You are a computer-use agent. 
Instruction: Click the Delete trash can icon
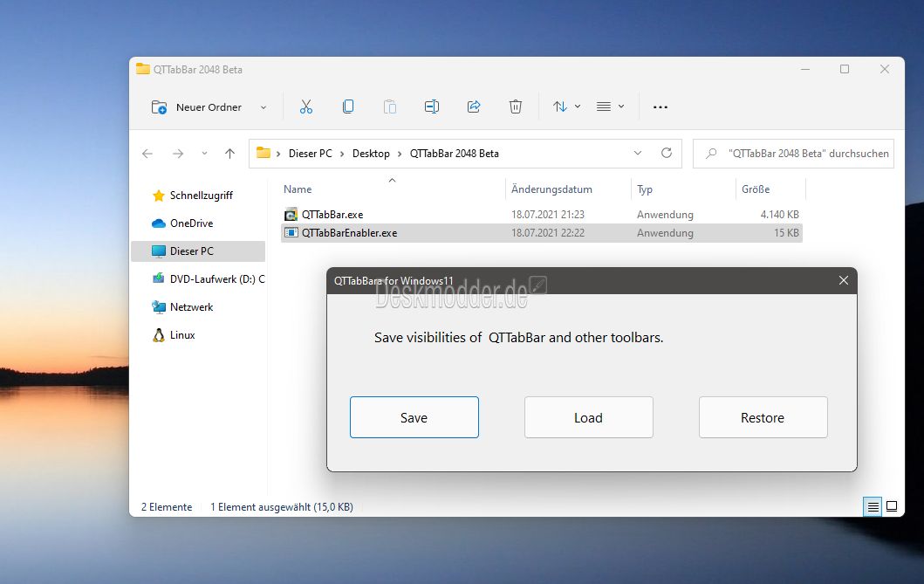click(x=516, y=106)
